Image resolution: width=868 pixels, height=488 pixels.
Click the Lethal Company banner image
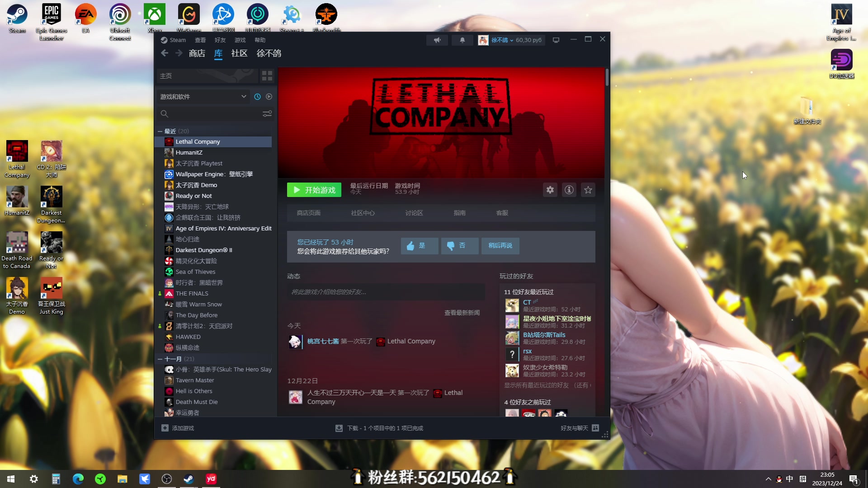click(x=441, y=123)
